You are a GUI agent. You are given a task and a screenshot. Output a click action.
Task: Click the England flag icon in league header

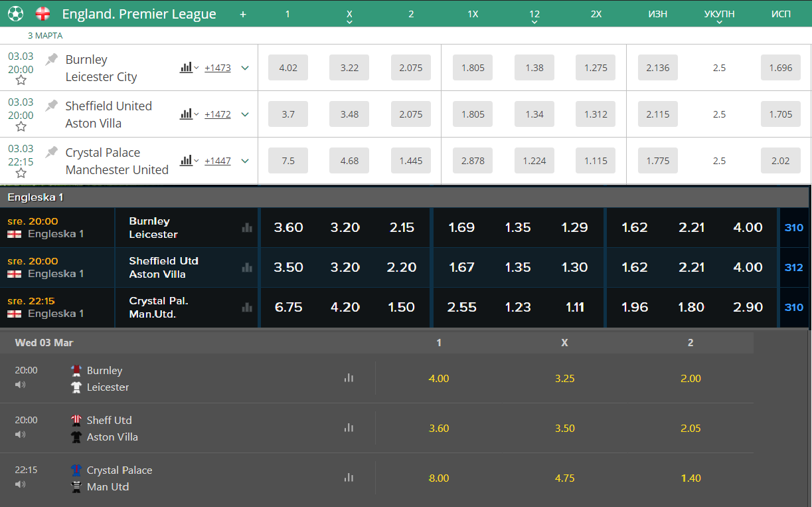point(42,13)
